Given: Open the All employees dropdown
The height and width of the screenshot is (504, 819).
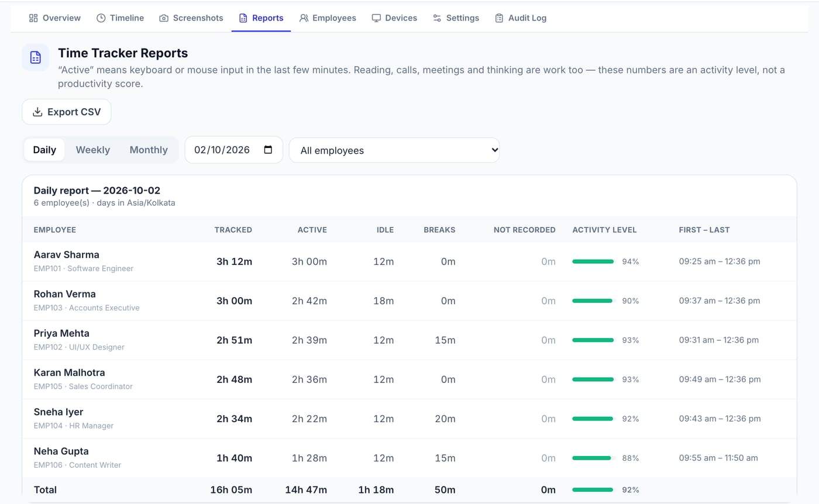Looking at the screenshot, I should pyautogui.click(x=394, y=150).
